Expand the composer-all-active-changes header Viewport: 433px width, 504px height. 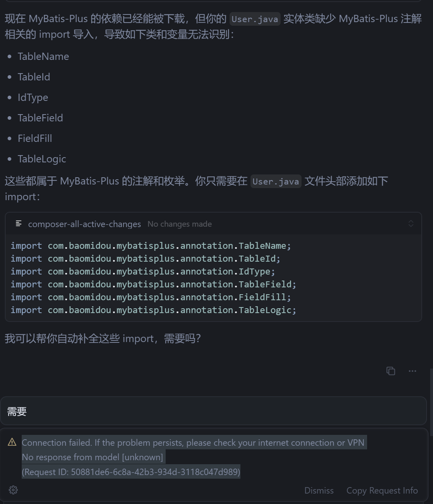click(84, 224)
